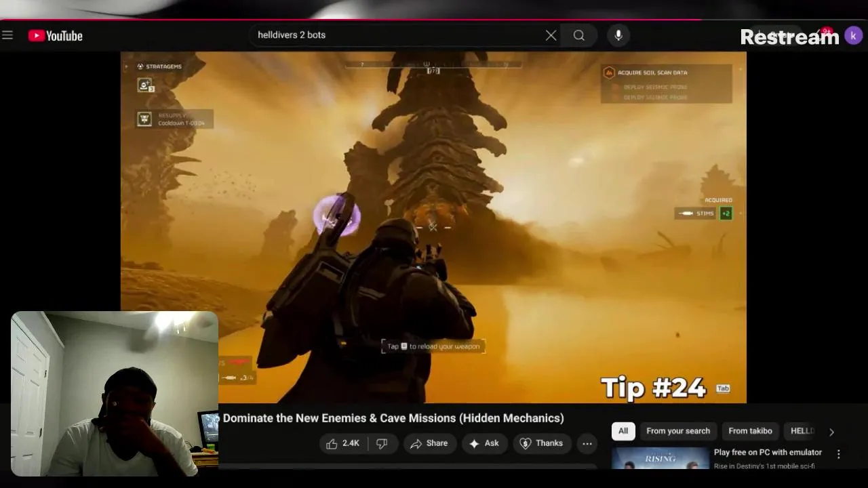Click the Resupply stratagem icon in video

[144, 119]
